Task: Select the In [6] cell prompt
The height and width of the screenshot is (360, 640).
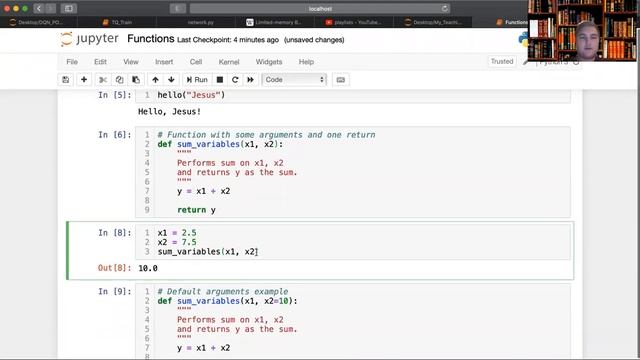Action: (115, 135)
